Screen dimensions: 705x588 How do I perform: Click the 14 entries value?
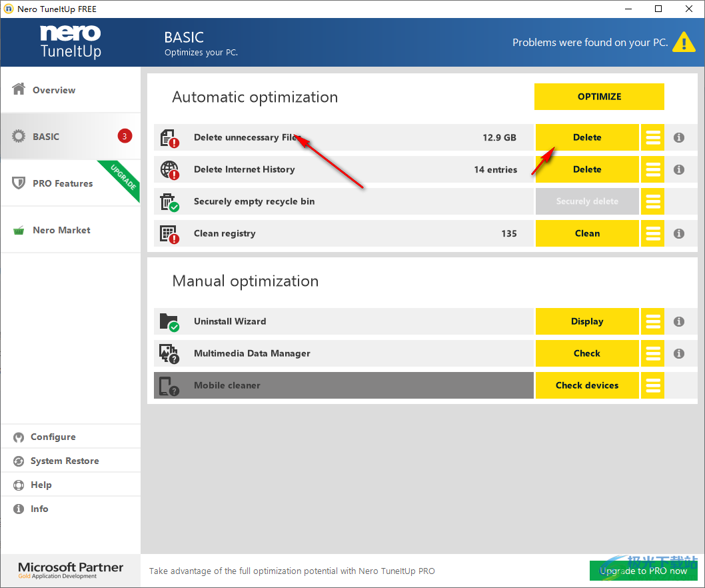[x=496, y=169]
